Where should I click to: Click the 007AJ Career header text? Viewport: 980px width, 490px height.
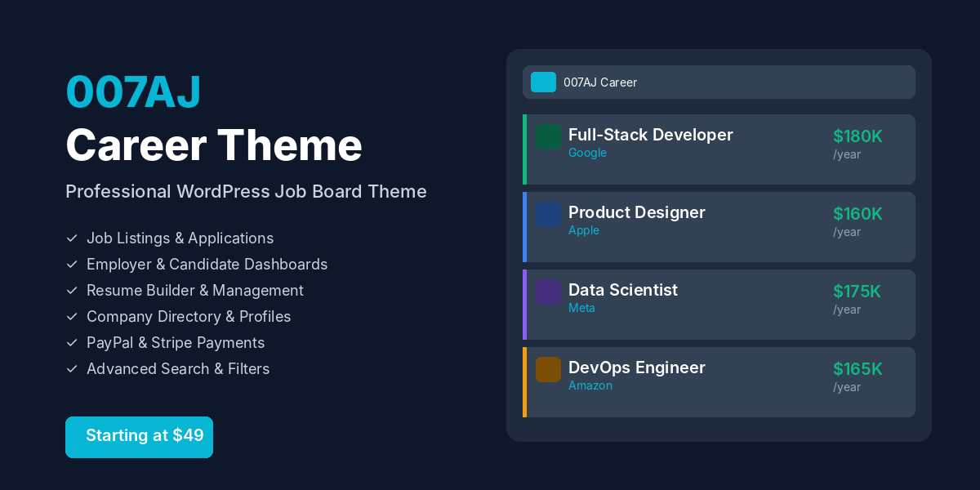pos(600,82)
